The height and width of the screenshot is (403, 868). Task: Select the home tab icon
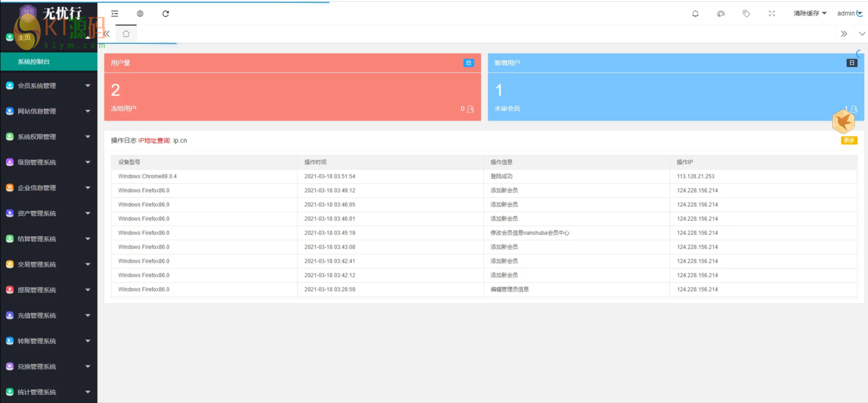[x=126, y=34]
